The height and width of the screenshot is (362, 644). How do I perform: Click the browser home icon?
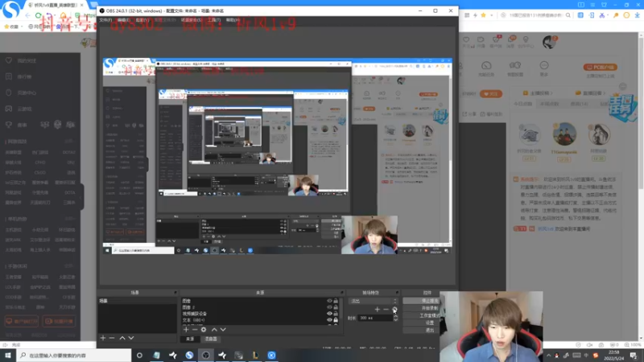tap(64, 15)
